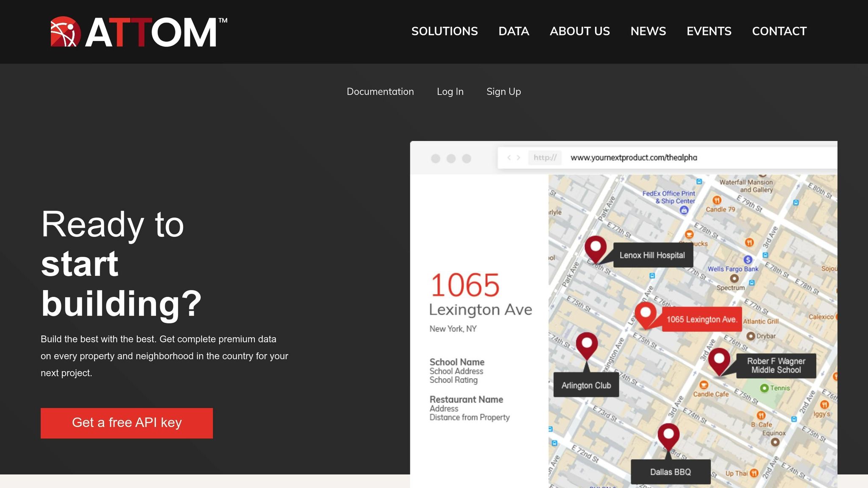Click the yournextproduct.com address bar
Image resolution: width=868 pixels, height=488 pixels.
point(633,157)
